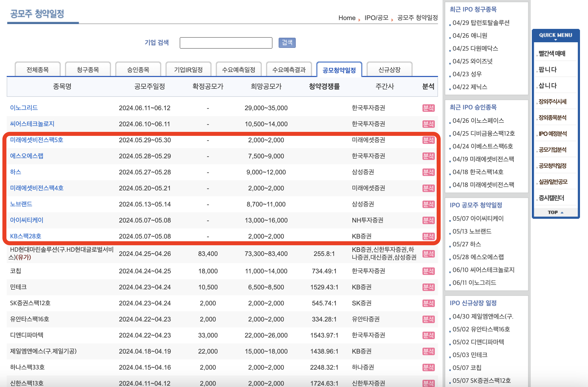This screenshot has height=387, width=588.
Task: Open the 수요예측결과 tab
Action: [x=289, y=69]
